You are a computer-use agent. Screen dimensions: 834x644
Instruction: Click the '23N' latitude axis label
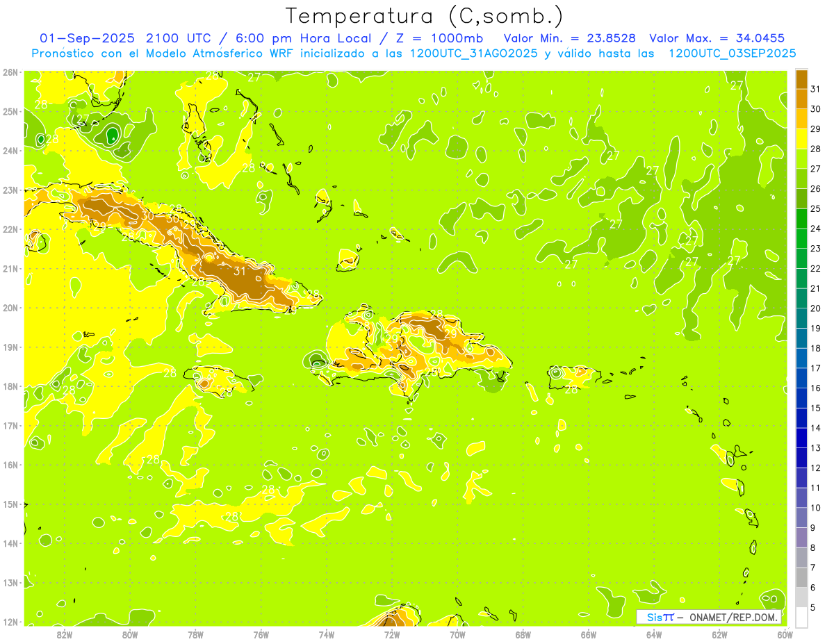(x=10, y=190)
